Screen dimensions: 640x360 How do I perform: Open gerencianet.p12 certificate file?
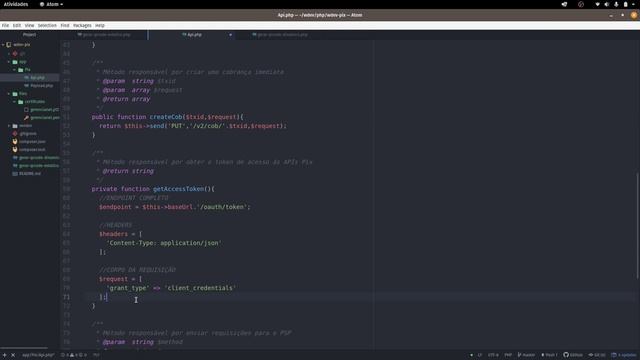(x=44, y=110)
